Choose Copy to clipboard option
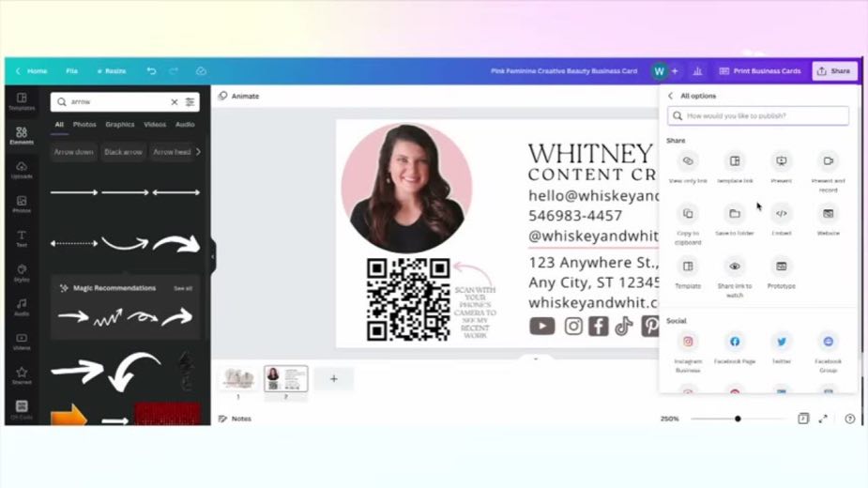This screenshot has width=868, height=488. click(x=688, y=225)
